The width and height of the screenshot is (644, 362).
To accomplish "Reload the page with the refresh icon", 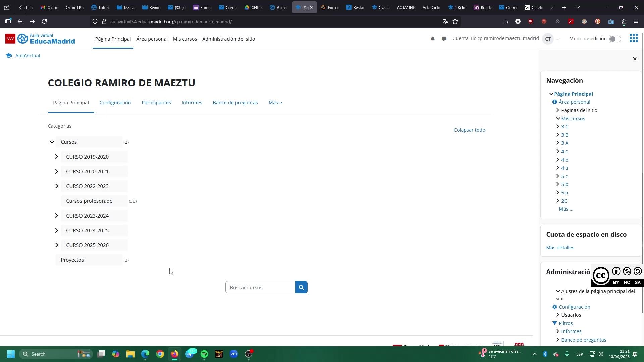I will (x=44, y=22).
